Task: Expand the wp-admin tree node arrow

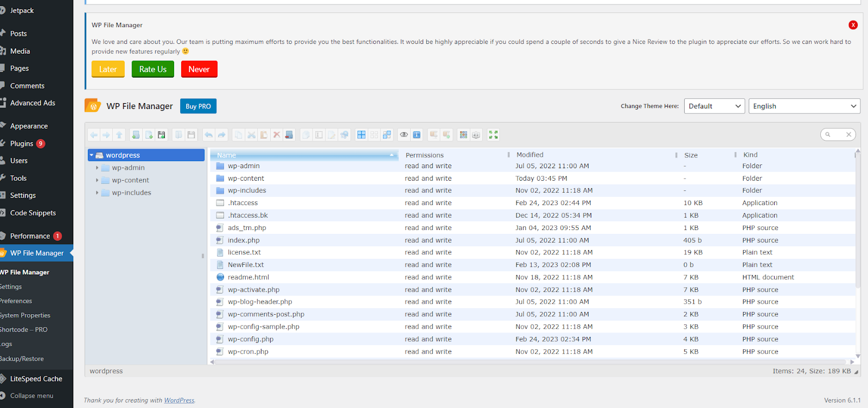Action: (97, 168)
